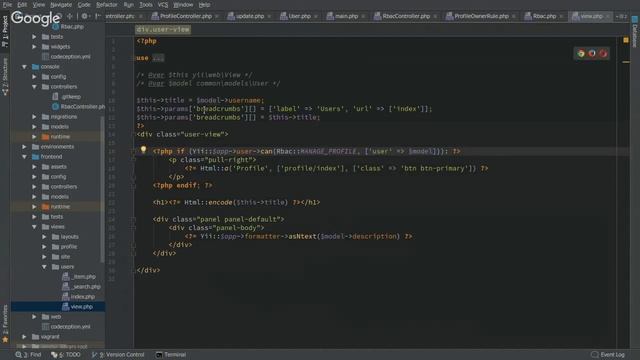Select .gitkeep file in project tree

(67, 97)
